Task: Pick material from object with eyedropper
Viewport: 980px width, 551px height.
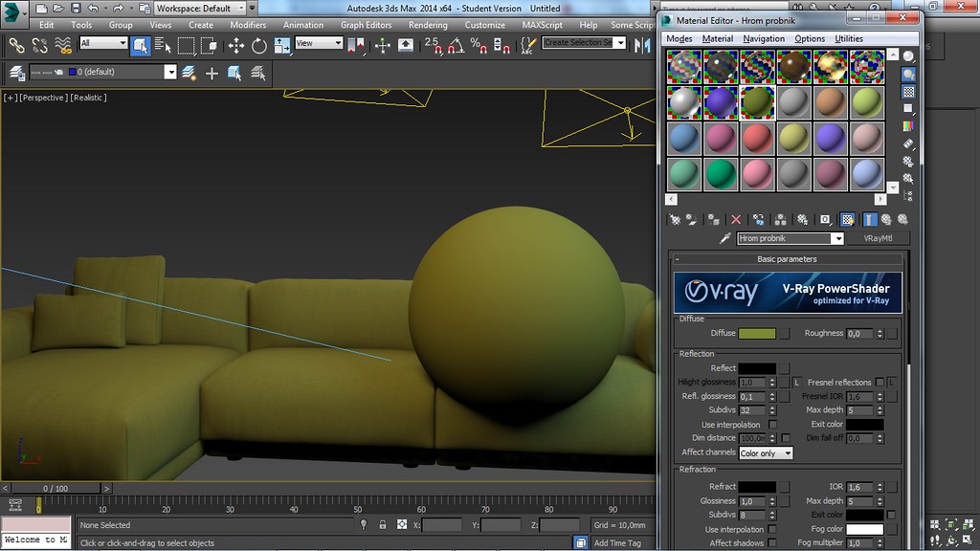Action: point(725,238)
